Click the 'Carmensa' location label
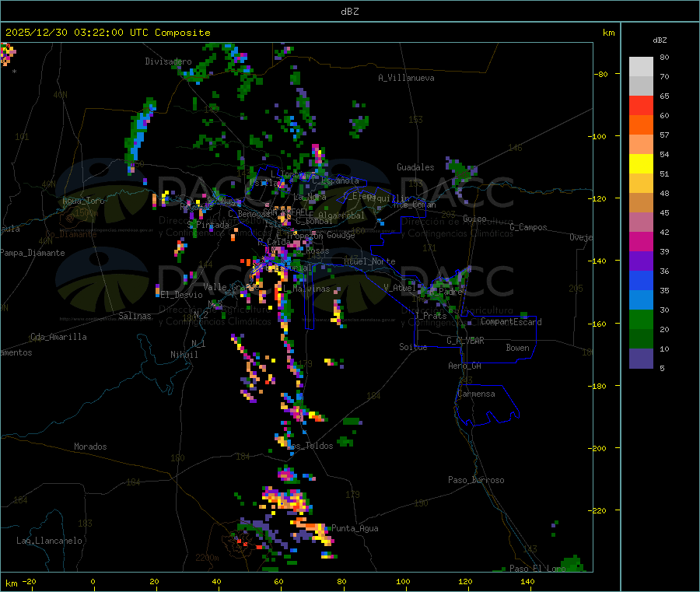 [476, 394]
